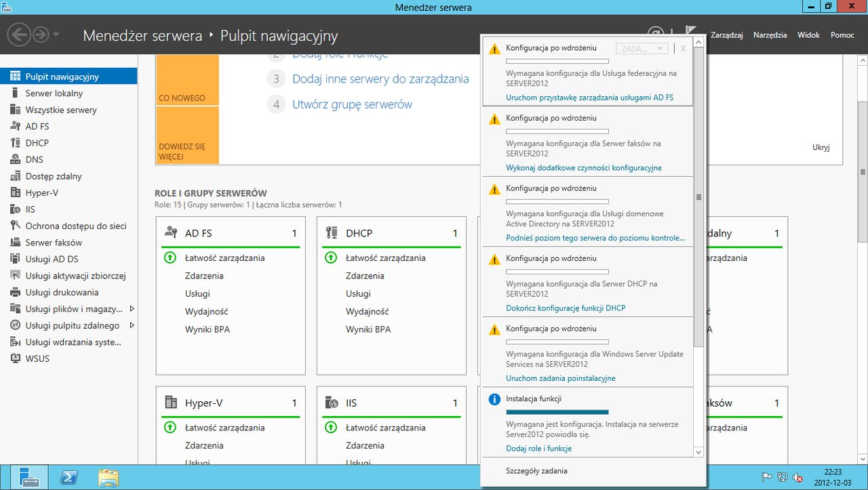Image resolution: width=868 pixels, height=490 pixels.
Task: Click the Wszystkie serwery sidebar icon
Action: pos(15,110)
